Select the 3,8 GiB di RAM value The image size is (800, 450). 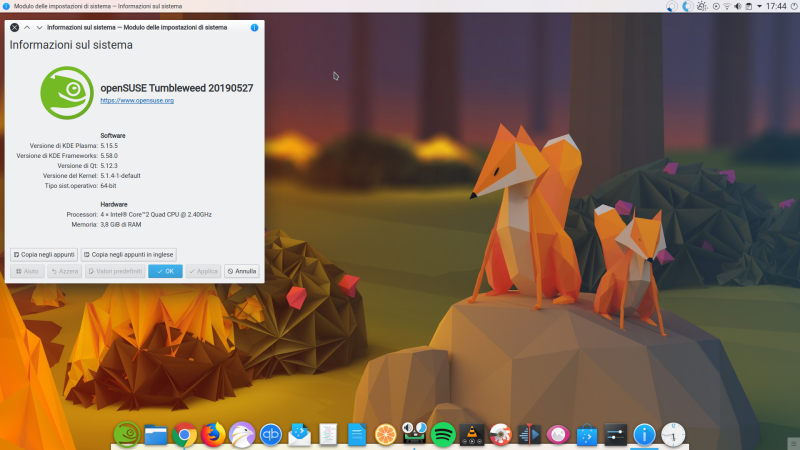point(121,224)
